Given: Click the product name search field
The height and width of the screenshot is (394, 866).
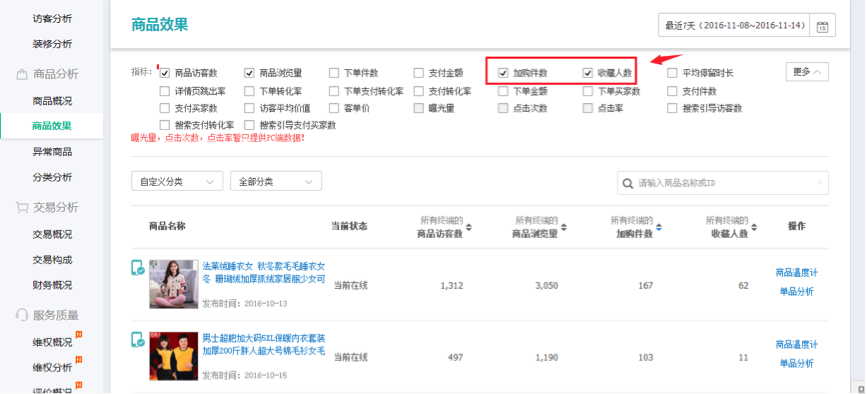Looking at the screenshot, I should click(x=722, y=183).
